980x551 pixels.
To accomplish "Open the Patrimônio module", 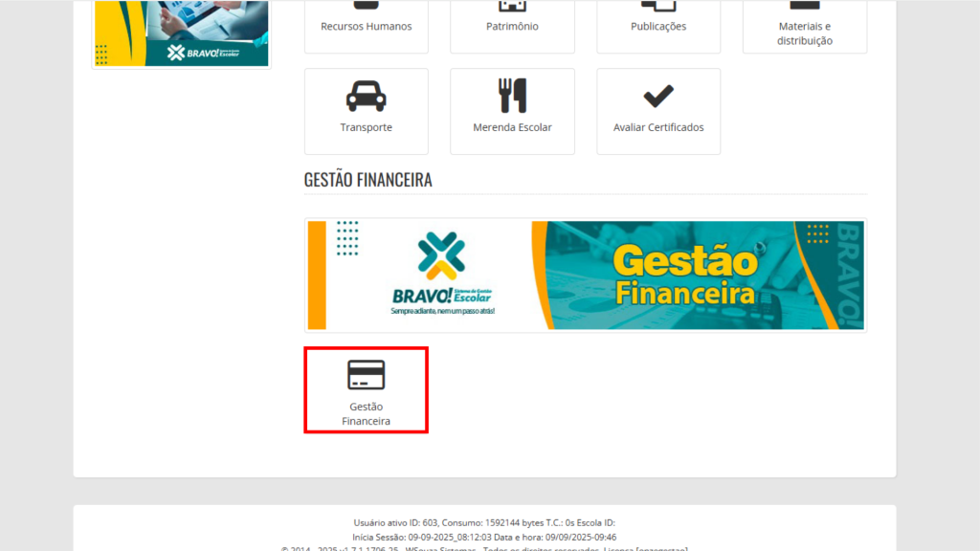I will pos(512,25).
